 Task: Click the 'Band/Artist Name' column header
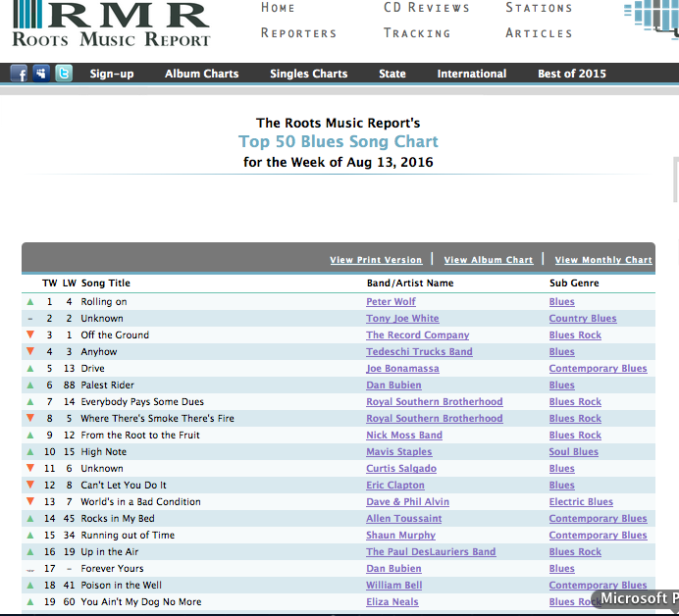[410, 283]
